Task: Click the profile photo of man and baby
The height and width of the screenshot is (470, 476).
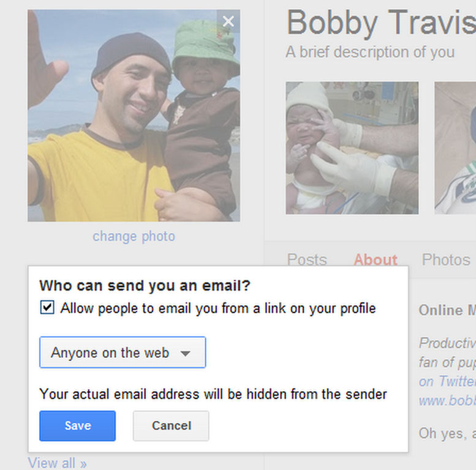Action: point(134,115)
